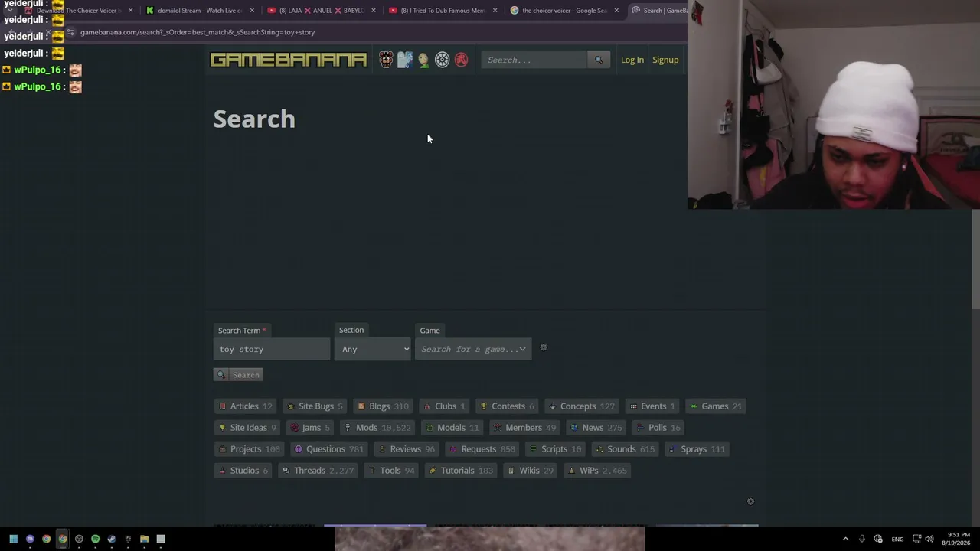Click the Signup link
Image resolution: width=980 pixels, height=551 pixels.
point(665,60)
